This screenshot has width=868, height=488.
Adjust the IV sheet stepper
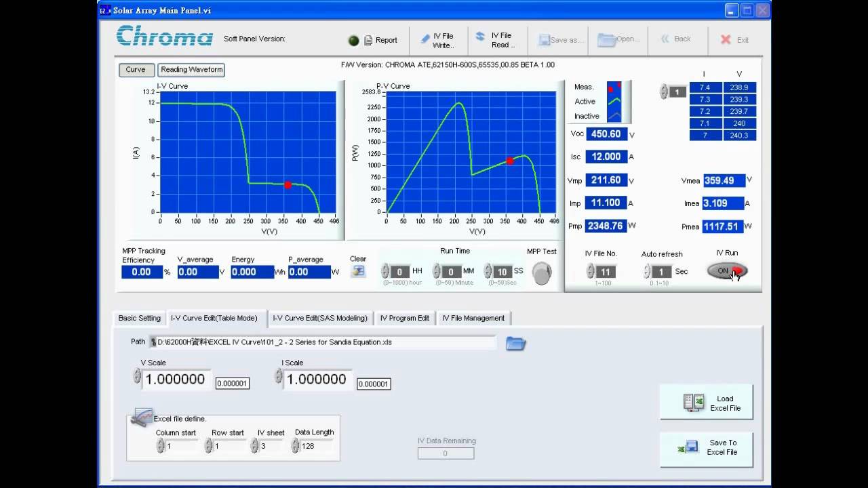[x=255, y=446]
